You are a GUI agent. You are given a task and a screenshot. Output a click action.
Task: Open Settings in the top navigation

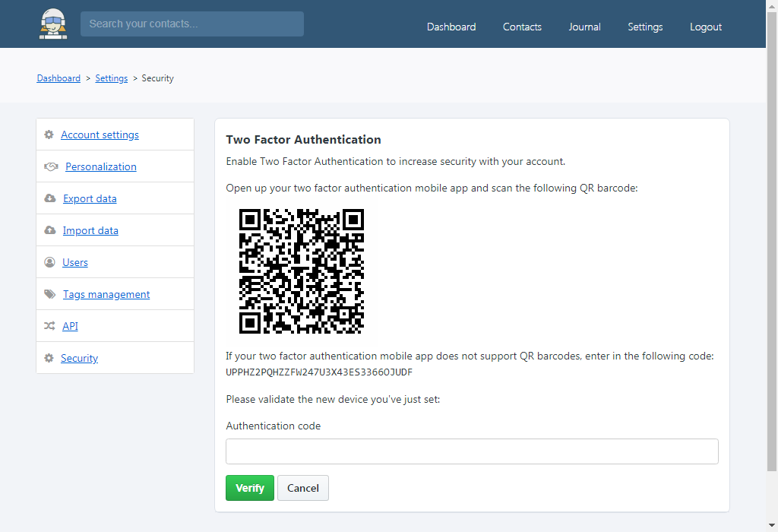(645, 27)
